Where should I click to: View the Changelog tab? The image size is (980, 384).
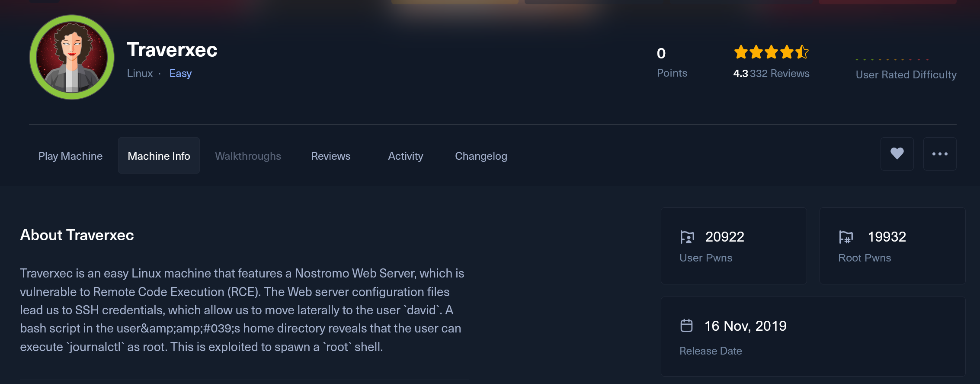481,156
